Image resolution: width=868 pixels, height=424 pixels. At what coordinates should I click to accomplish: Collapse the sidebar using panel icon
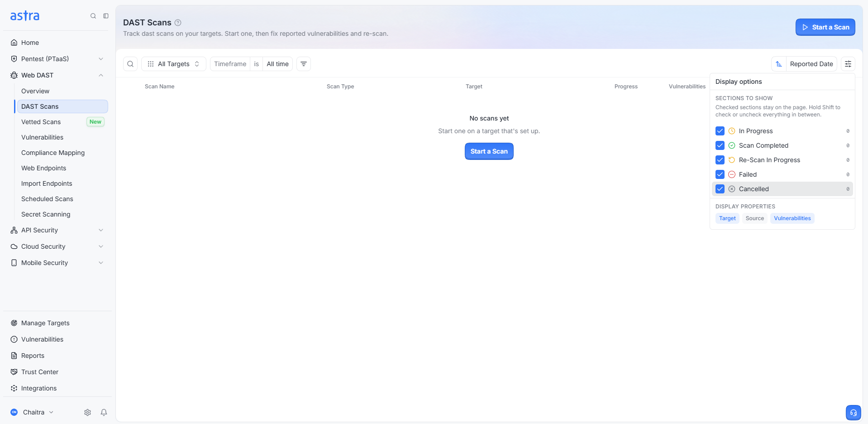click(x=106, y=16)
